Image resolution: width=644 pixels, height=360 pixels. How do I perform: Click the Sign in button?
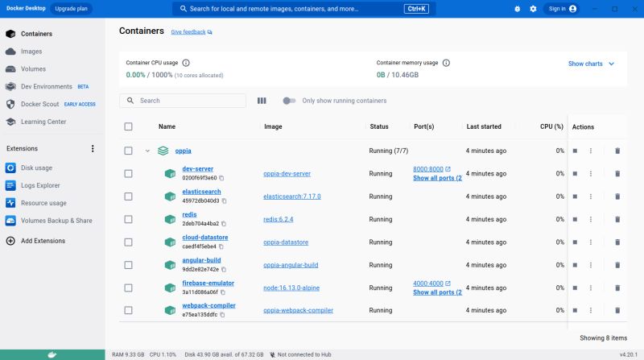coord(562,9)
